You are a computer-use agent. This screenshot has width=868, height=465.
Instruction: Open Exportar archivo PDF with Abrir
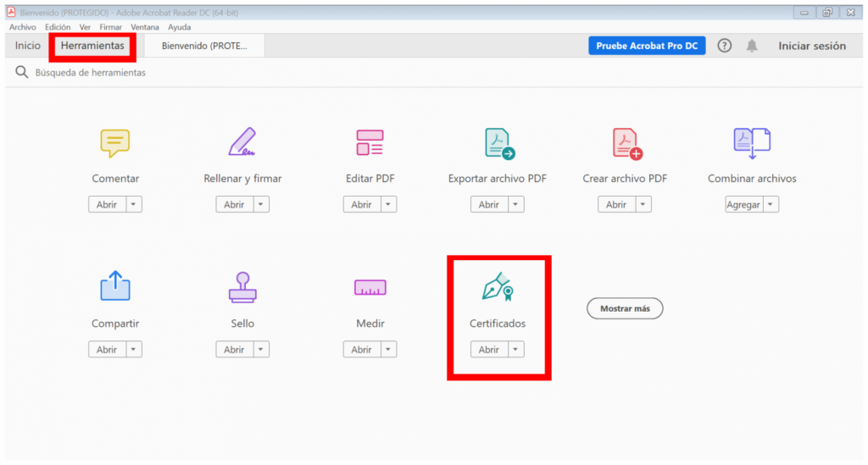(489, 205)
